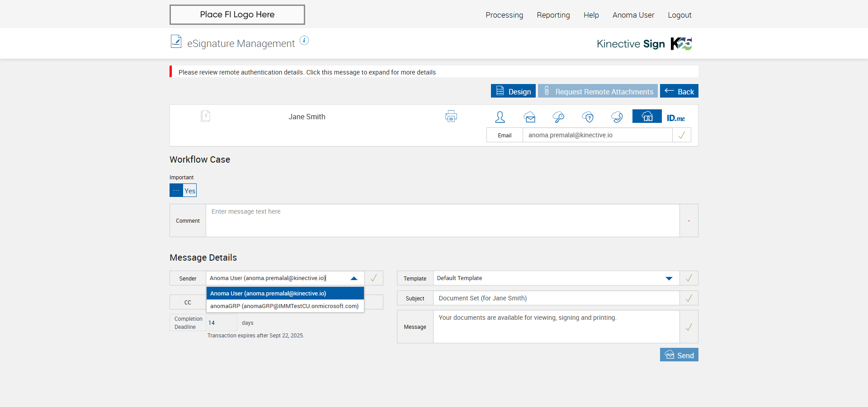Click the Design button
The width and height of the screenshot is (868, 407).
513,91
